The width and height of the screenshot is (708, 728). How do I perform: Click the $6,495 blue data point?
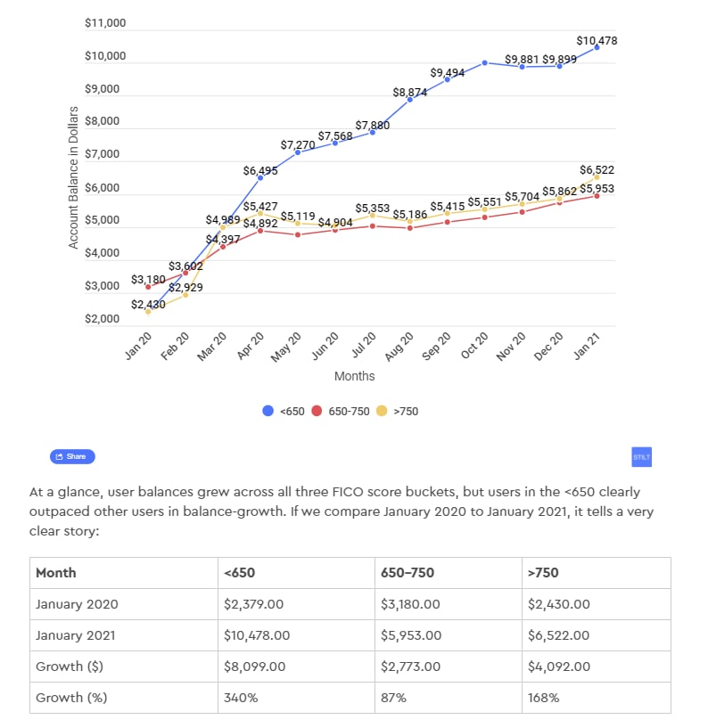[x=260, y=177]
